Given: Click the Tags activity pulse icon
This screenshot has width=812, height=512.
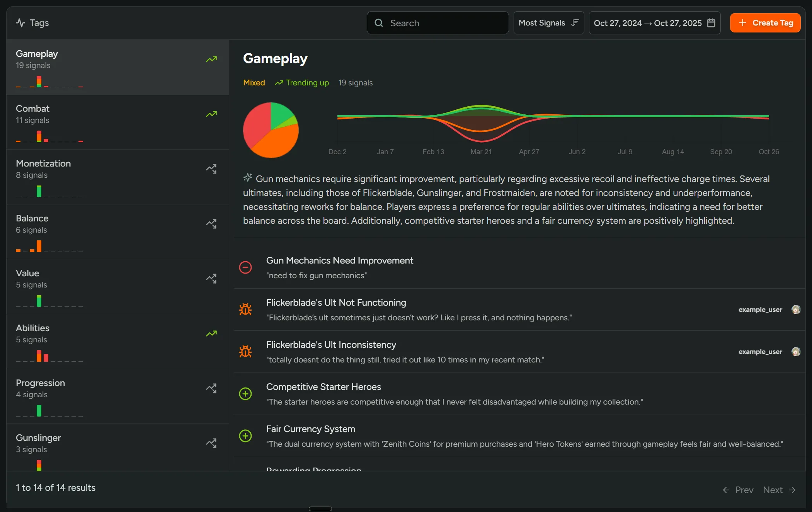Looking at the screenshot, I should click(20, 23).
